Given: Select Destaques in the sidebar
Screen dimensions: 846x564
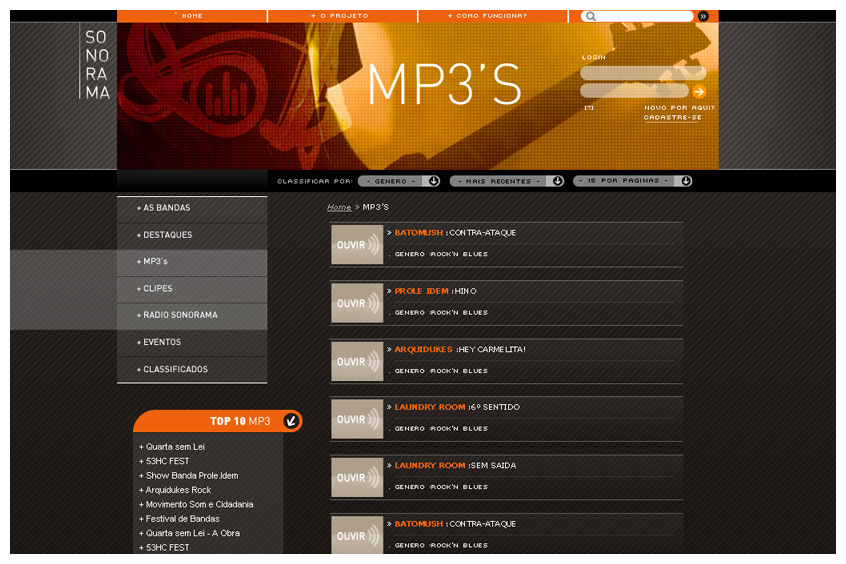Looking at the screenshot, I should (192, 235).
